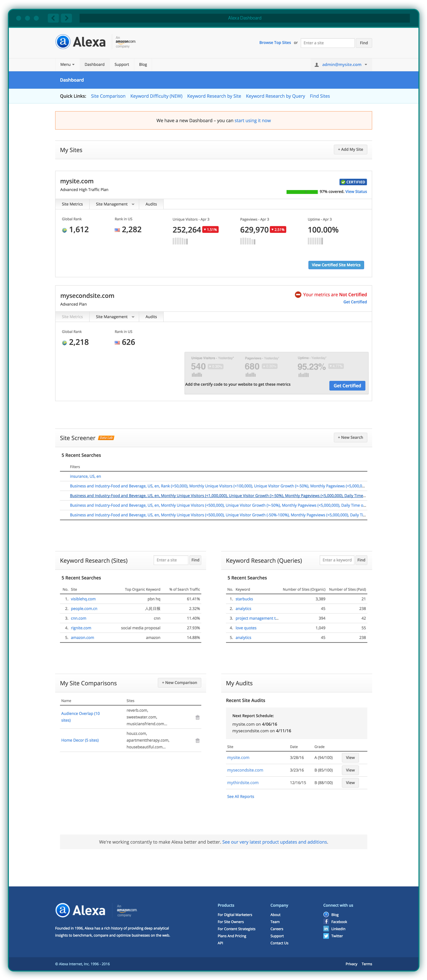Click the header Enter a site field

328,43
